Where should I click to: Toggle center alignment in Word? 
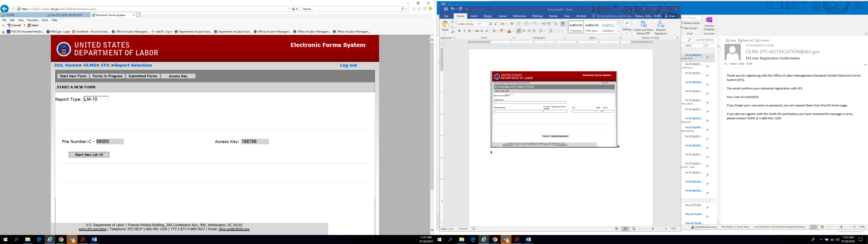[524, 31]
